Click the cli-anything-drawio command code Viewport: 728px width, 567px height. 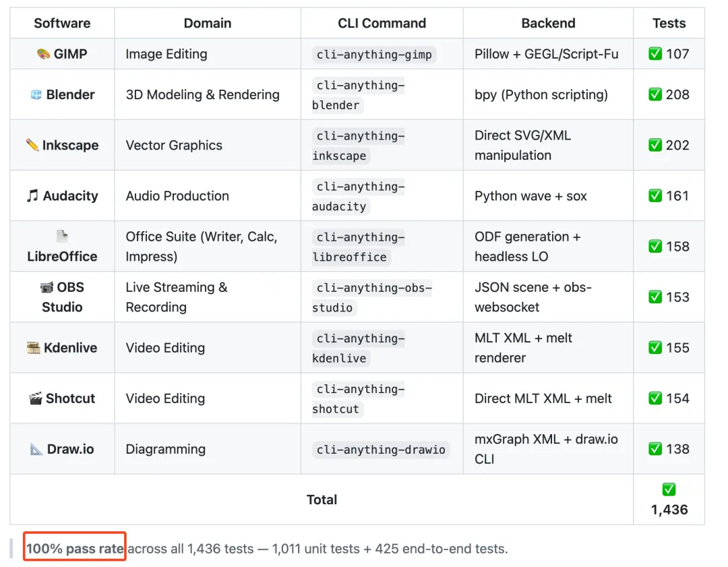click(381, 450)
